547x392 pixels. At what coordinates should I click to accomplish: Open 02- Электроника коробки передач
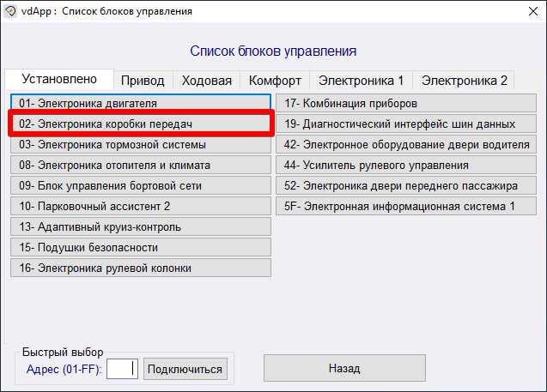(x=141, y=124)
